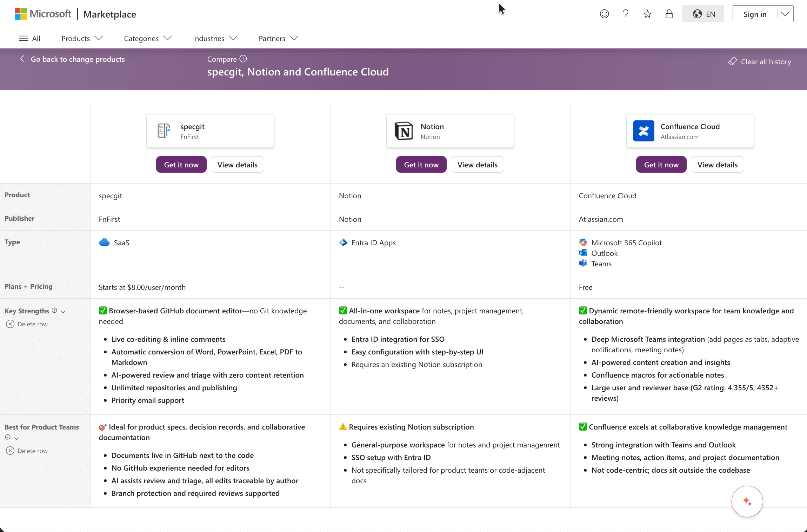Click the Outlook type icon
Viewport: 807px width, 532px height.
(x=583, y=253)
